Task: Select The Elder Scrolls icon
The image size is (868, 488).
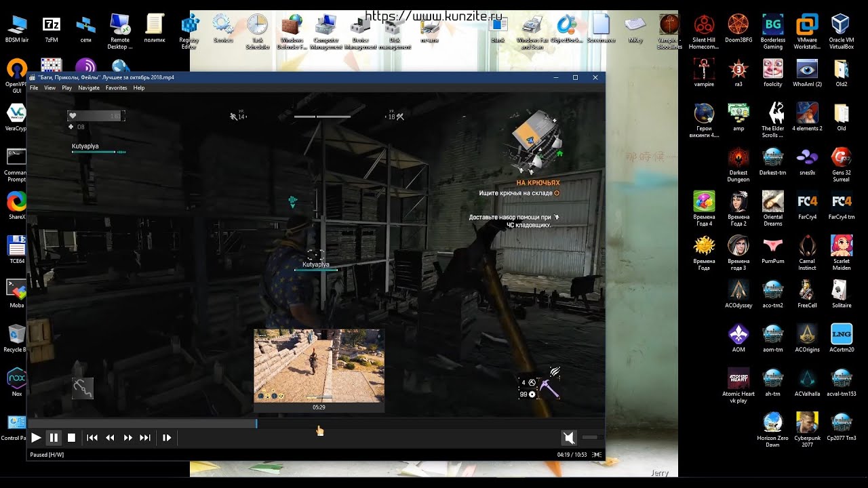Action: coord(773,121)
